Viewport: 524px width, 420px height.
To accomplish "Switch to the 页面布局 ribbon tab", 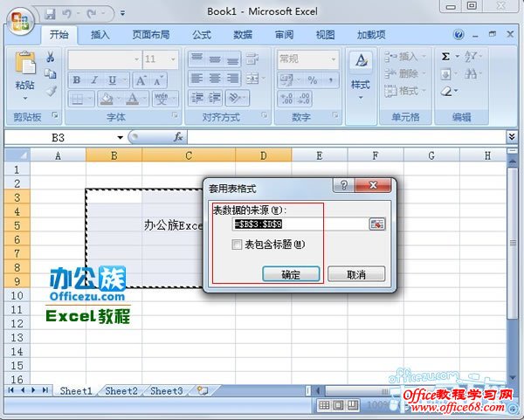I will pos(151,35).
